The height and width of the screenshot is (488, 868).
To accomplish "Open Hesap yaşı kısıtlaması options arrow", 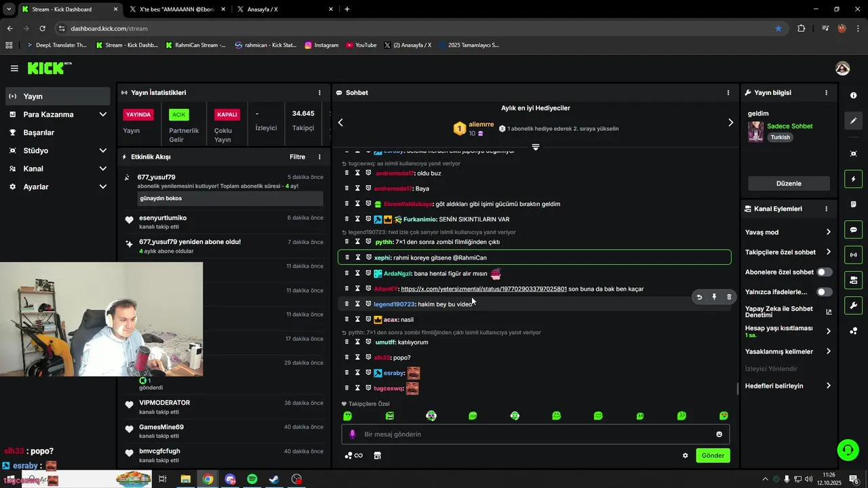I will (828, 331).
